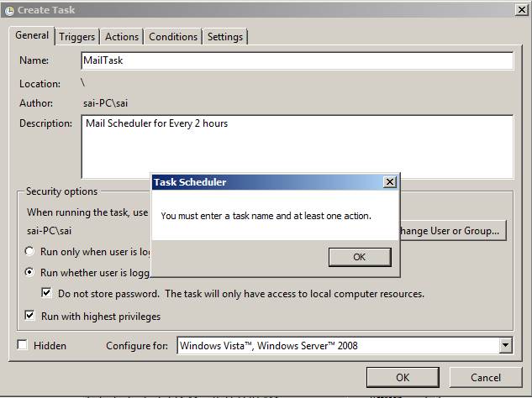The width and height of the screenshot is (532, 398).
Task: Click OK at the bottom of Create Task
Action: click(403, 377)
